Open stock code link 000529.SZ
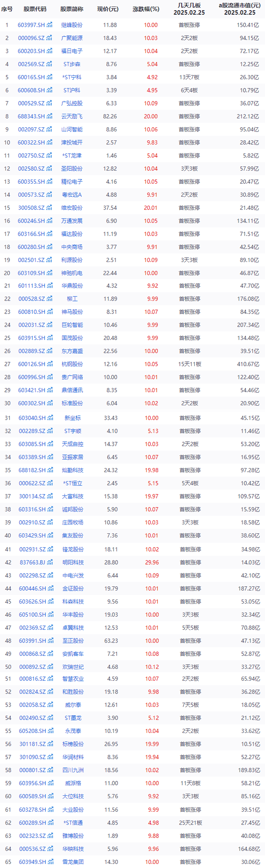Image resolution: width=265 pixels, height=868 pixels. 31,103
